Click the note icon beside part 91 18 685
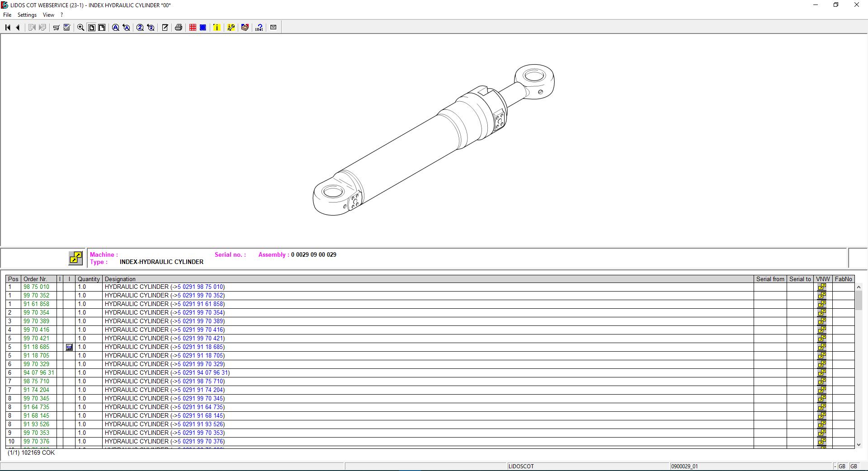The height and width of the screenshot is (471, 868). click(69, 347)
